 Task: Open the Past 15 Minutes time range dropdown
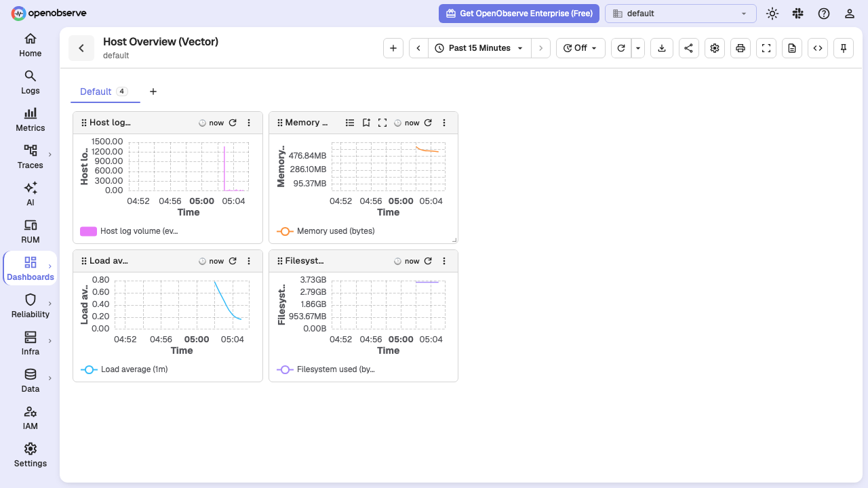480,48
